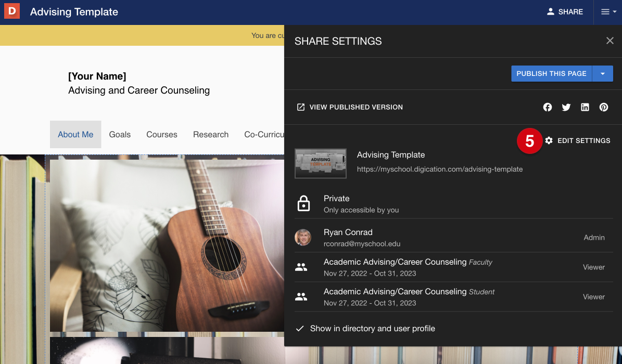Click rconrad@myschool.edu email text
The image size is (622, 364).
pyautogui.click(x=362, y=244)
